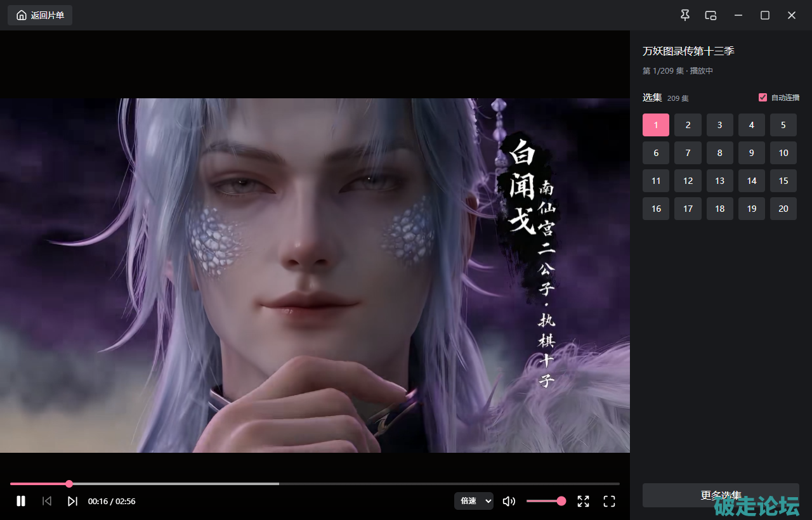Play episode 16
The width and height of the screenshot is (812, 520).
click(656, 209)
